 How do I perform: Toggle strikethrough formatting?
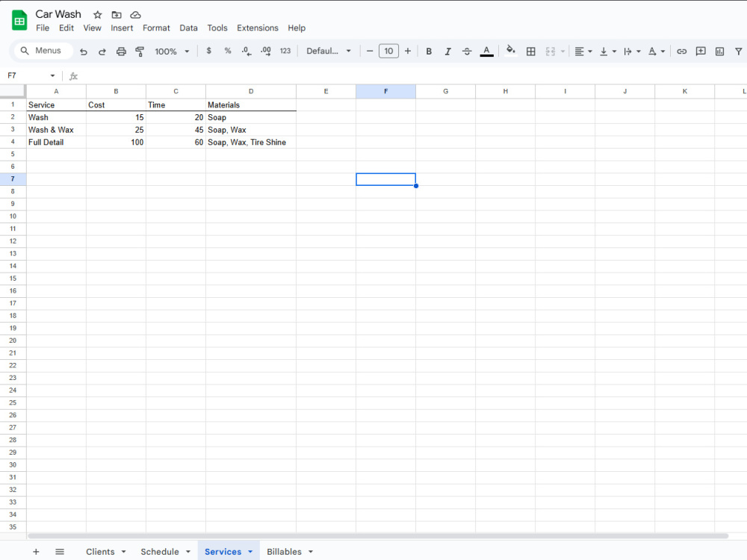click(x=467, y=52)
